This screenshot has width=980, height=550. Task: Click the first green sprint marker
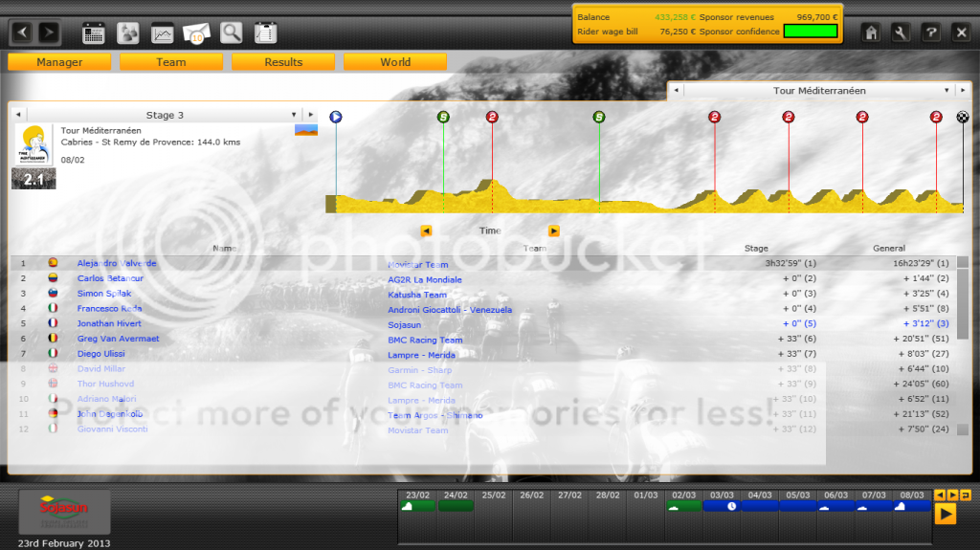443,117
